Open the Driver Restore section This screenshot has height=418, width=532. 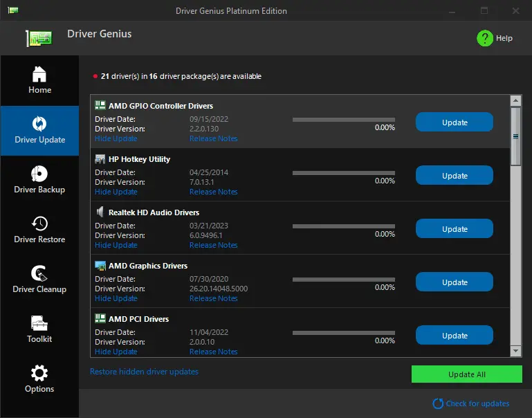coord(39,230)
